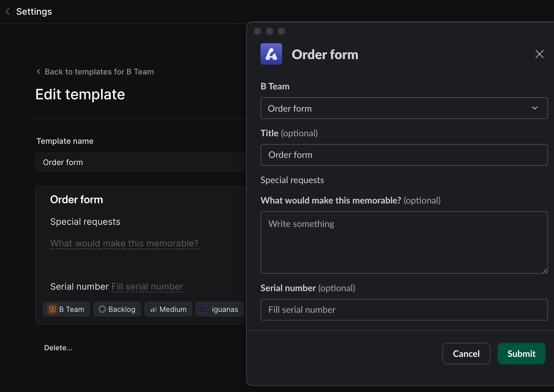Click the Delete... option
Screen dimensions: 554x392
coord(58,348)
